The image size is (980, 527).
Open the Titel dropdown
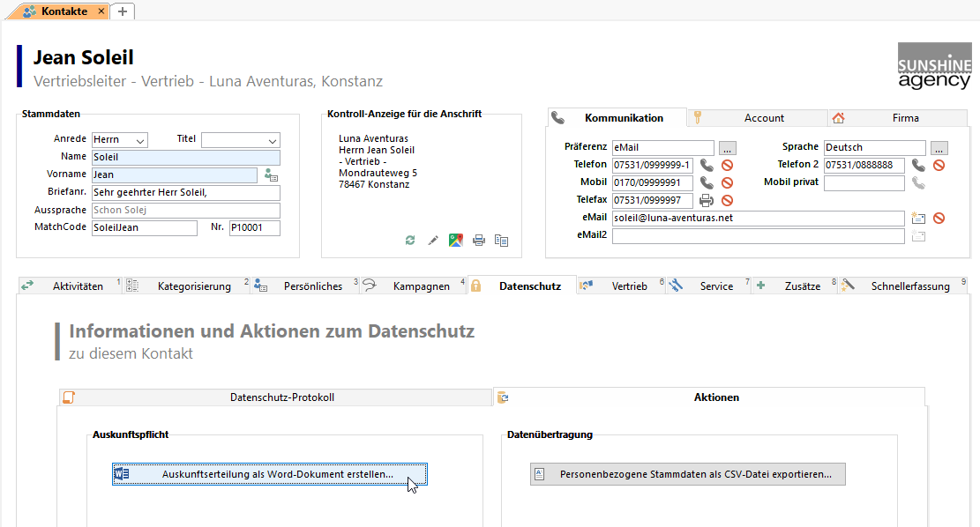point(271,140)
